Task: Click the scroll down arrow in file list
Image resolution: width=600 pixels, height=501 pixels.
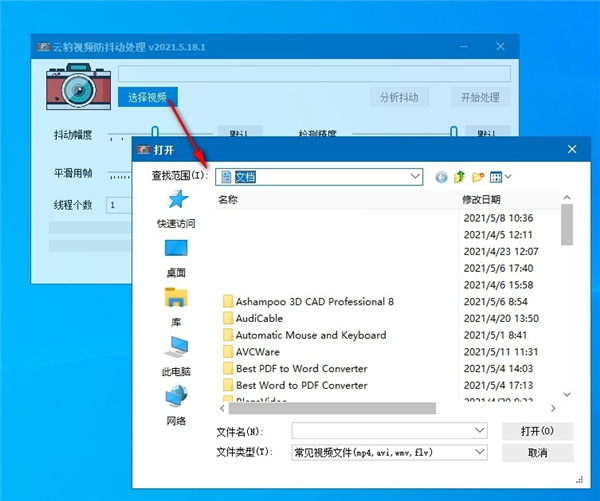Action: pos(567,395)
